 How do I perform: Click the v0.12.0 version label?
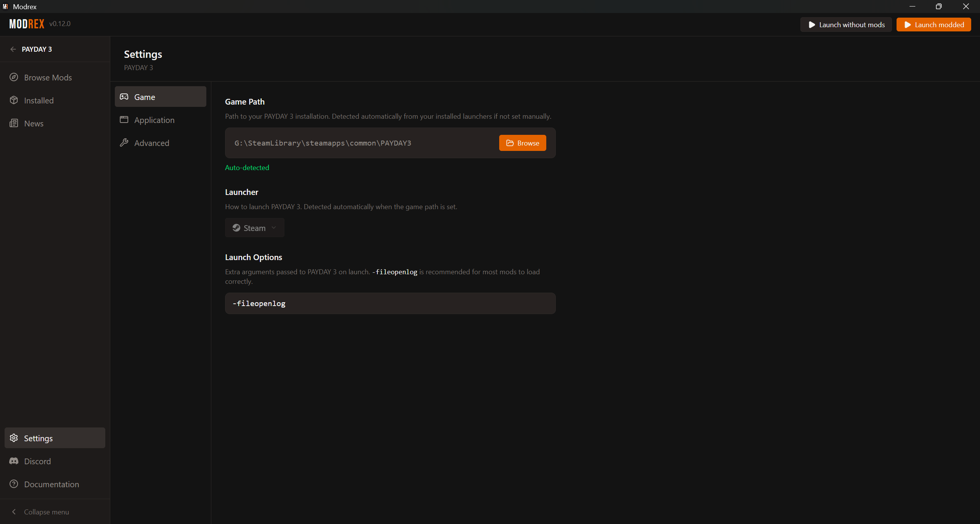[x=60, y=24]
